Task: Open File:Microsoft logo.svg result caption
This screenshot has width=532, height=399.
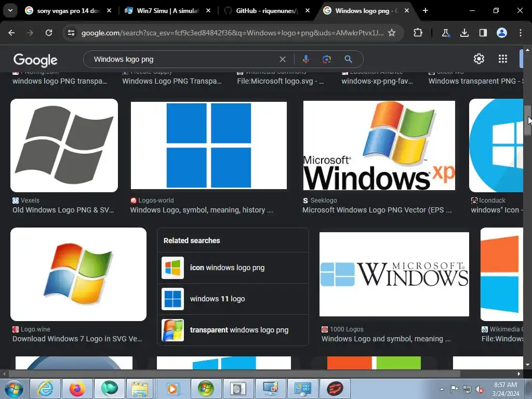Action: 280,81
